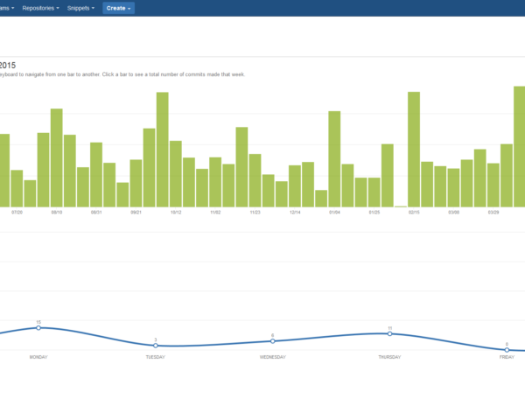The width and height of the screenshot is (525, 420).
Task: Open the partially visible Teams menu
Action: [x=7, y=8]
